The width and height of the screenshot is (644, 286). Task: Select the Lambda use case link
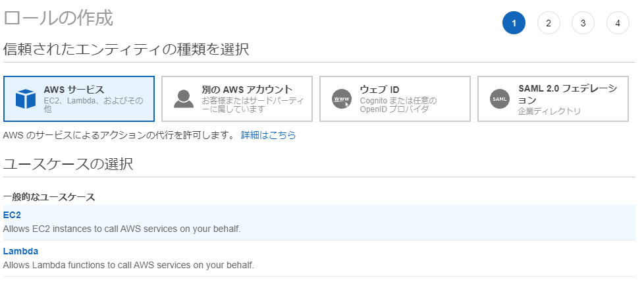click(x=20, y=251)
